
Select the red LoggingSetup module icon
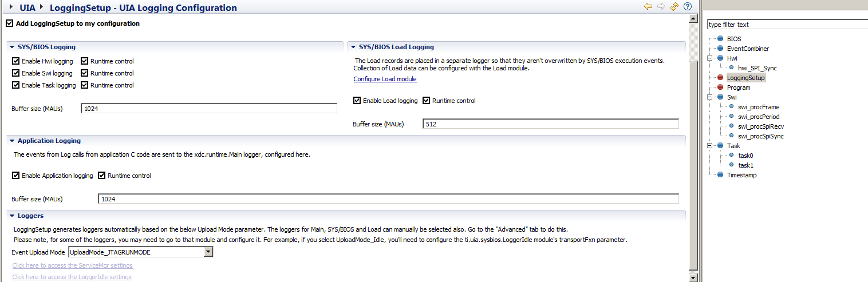click(720, 77)
